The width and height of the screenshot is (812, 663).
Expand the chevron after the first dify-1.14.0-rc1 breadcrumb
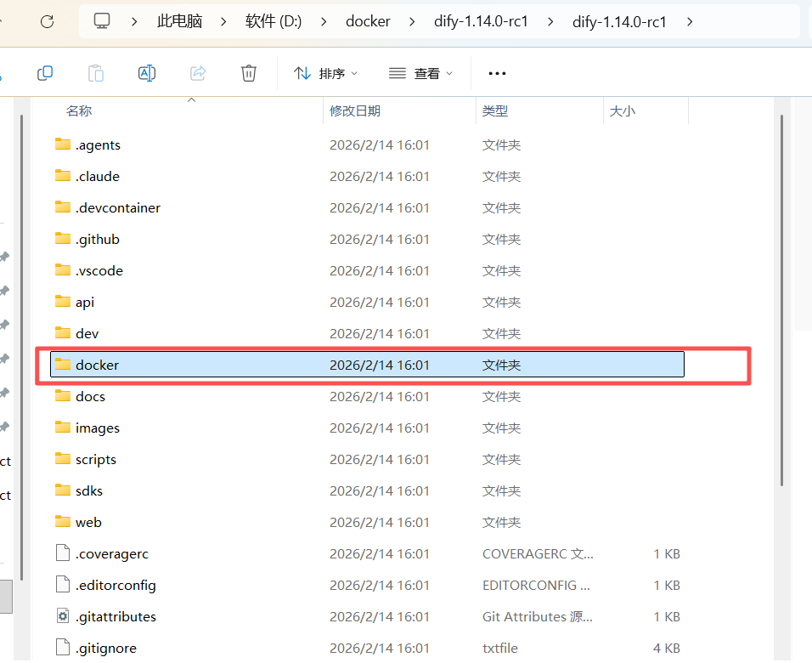click(x=550, y=22)
